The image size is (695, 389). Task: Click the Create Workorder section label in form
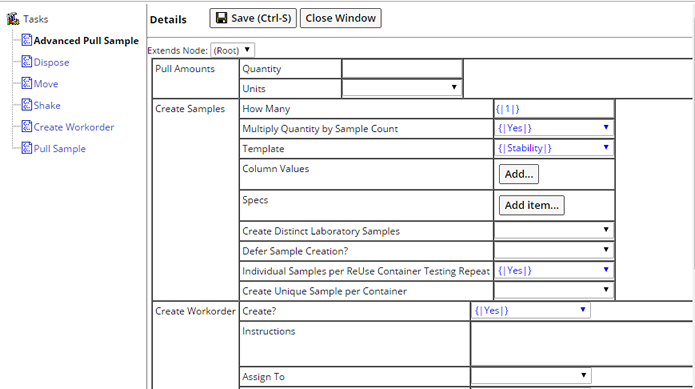click(x=195, y=311)
